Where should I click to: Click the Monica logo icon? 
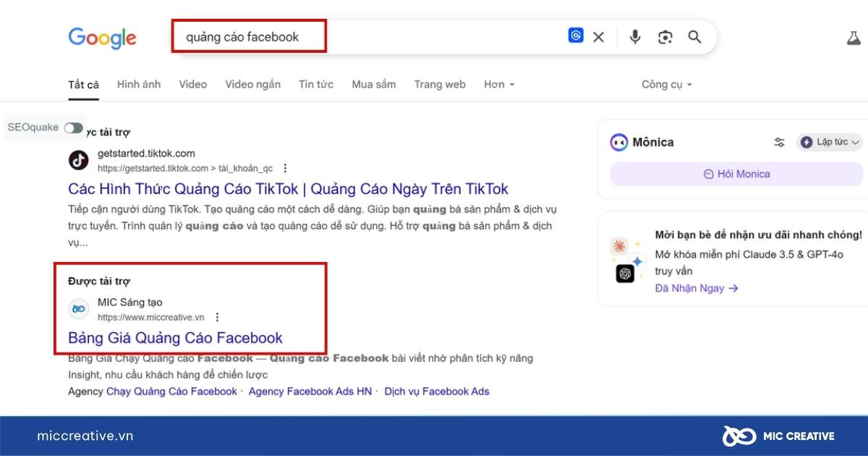[x=618, y=142]
